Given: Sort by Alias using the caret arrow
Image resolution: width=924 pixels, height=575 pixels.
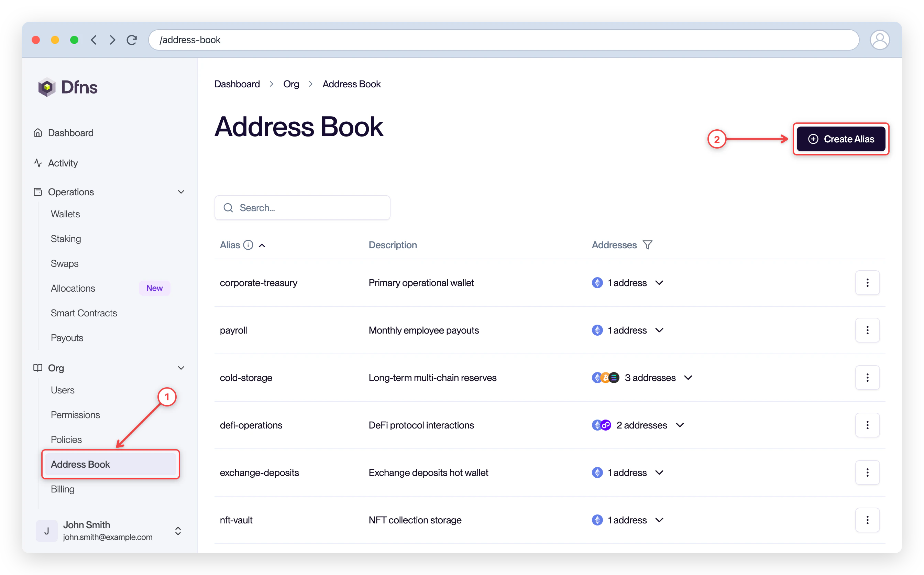Looking at the screenshot, I should point(262,246).
